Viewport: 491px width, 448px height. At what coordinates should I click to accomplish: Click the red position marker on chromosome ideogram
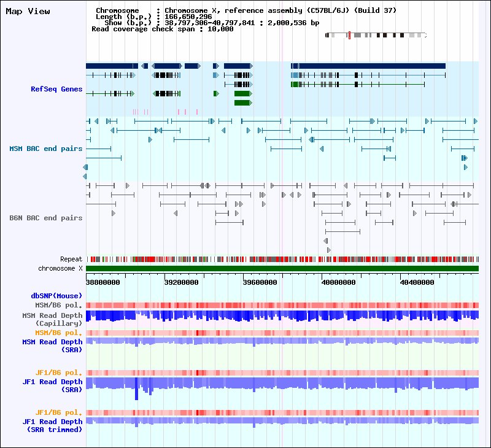click(349, 35)
